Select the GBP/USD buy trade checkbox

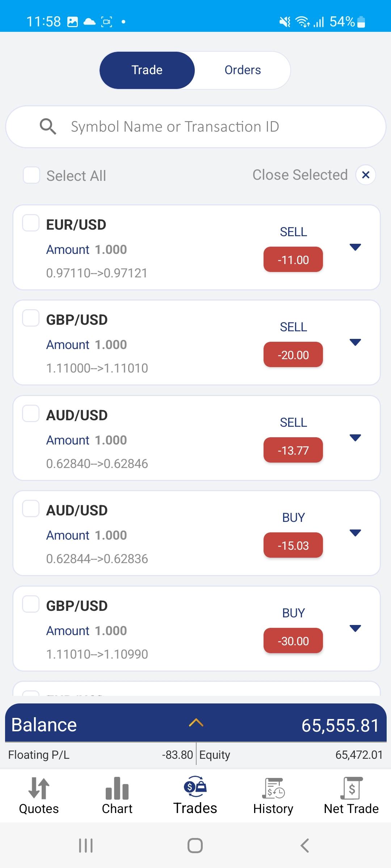pyautogui.click(x=31, y=604)
